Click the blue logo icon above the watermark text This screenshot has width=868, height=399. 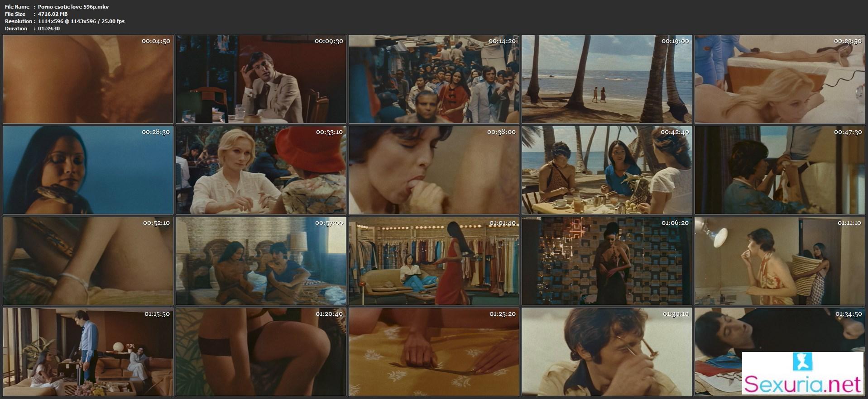802,362
